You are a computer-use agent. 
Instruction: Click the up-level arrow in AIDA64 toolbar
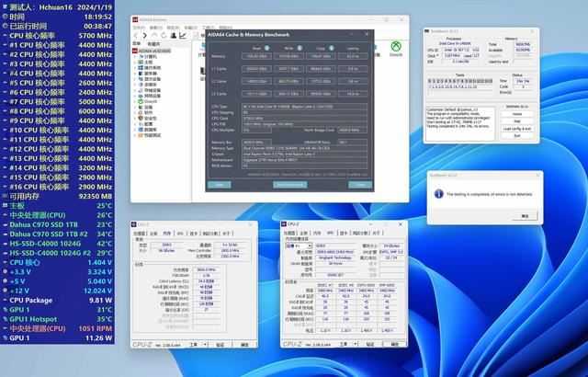[154, 36]
